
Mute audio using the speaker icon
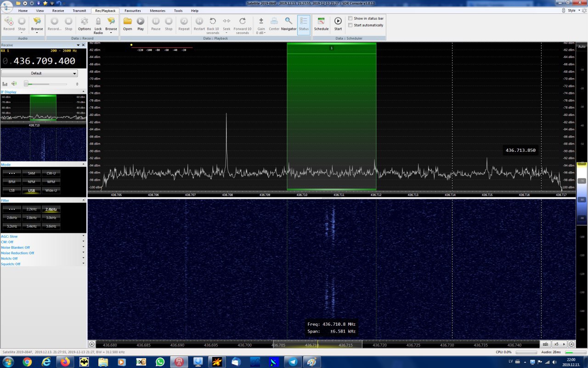pos(14,84)
